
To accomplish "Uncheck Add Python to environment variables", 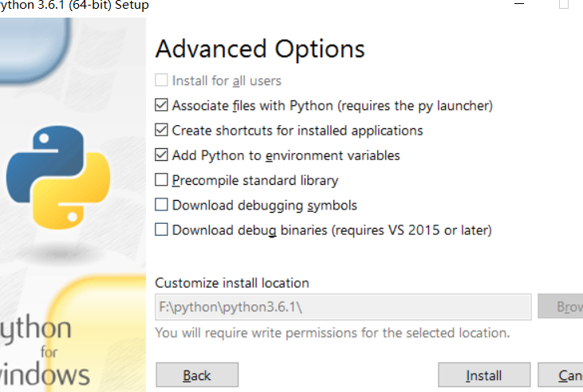I will click(x=162, y=155).
